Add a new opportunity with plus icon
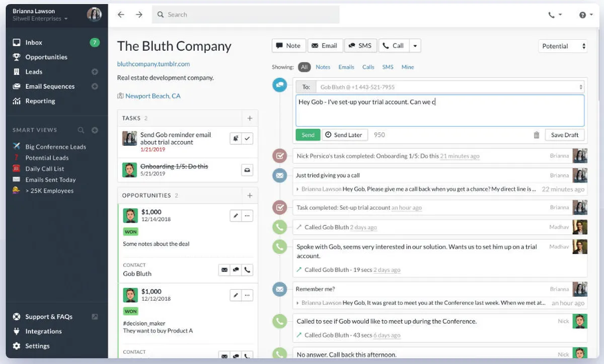The width and height of the screenshot is (604, 364). pos(250,195)
